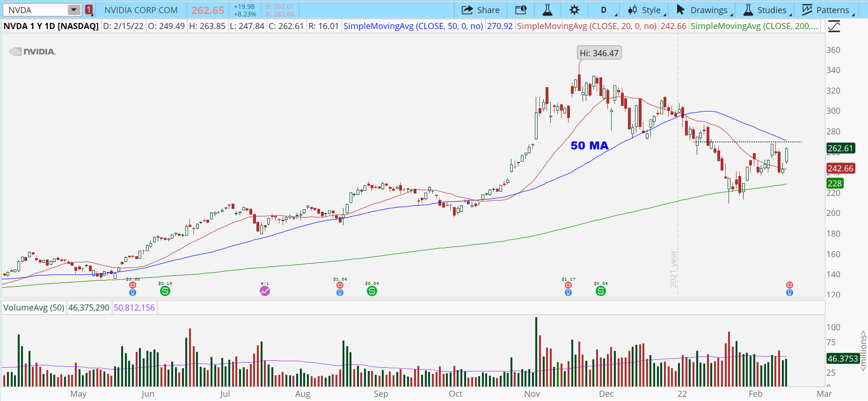
Task: Click the NVIDIA CORP COM company name
Action: (x=141, y=10)
